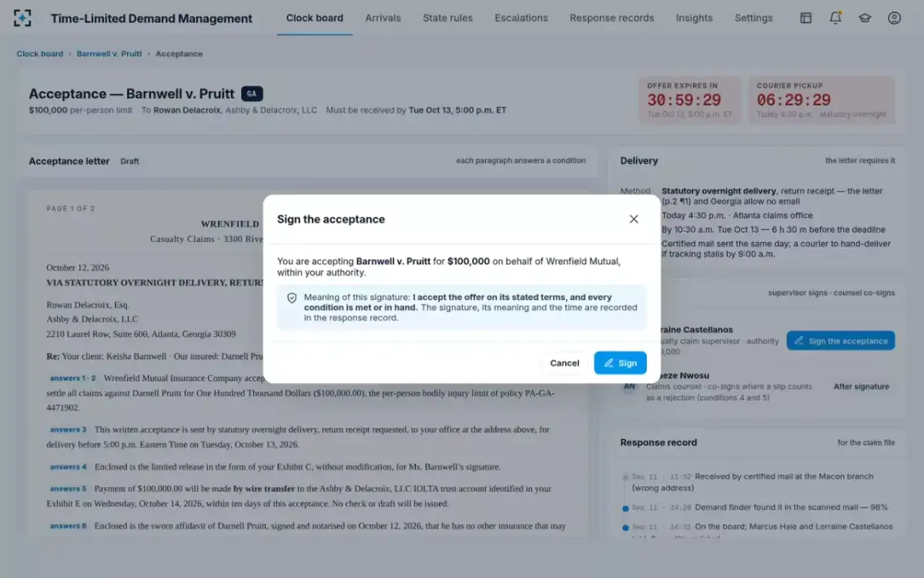The image size is (924, 578).
Task: Click the 'Sign the acceptance' dialog title
Action: click(x=331, y=219)
